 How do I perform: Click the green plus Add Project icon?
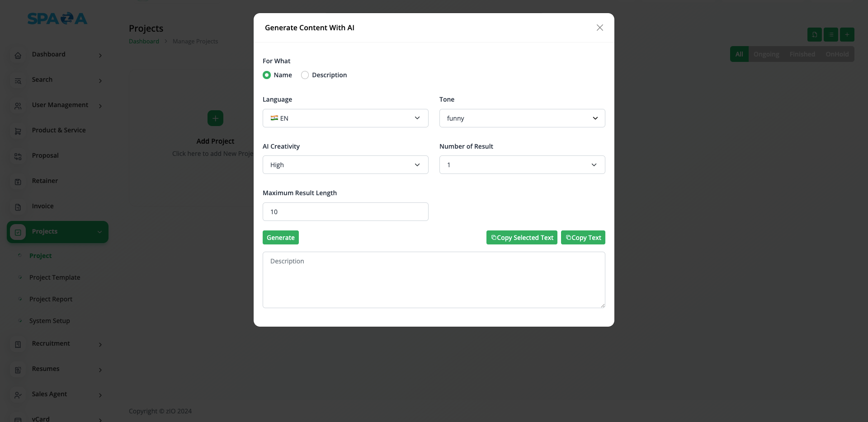point(215,118)
